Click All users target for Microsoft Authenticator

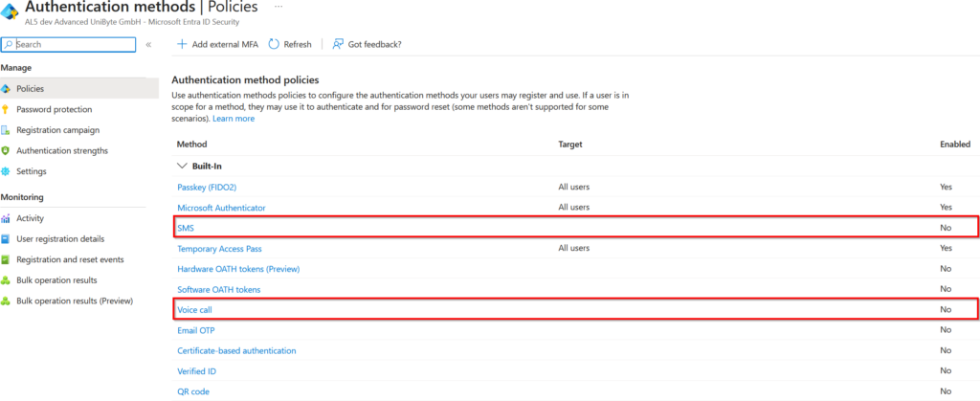pos(574,207)
